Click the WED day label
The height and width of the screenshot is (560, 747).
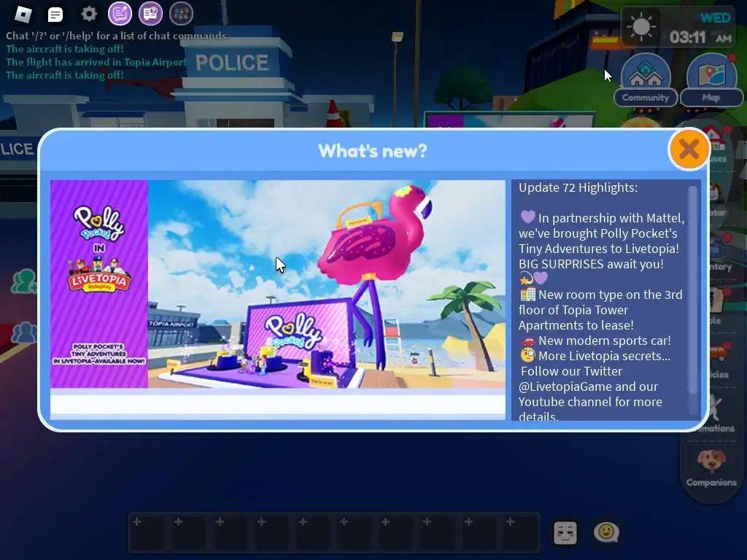[x=715, y=17]
